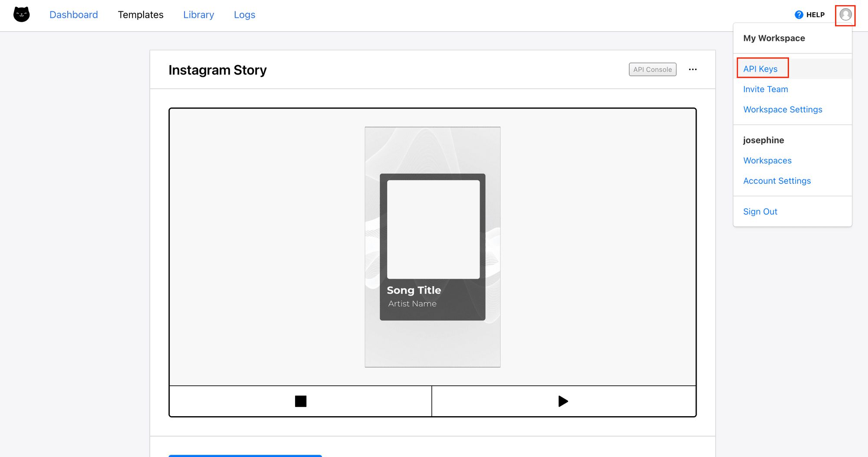Go to Account Settings
The height and width of the screenshot is (457, 868).
777,181
